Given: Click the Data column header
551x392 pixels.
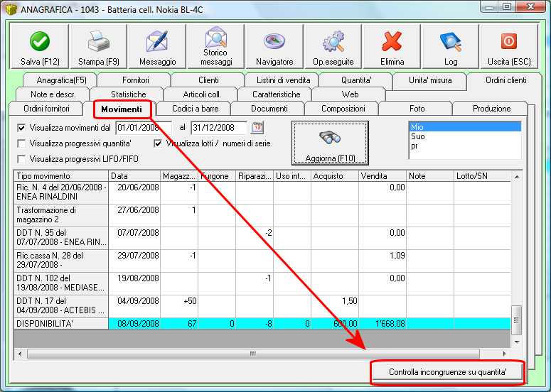Looking at the screenshot, I should [134, 176].
